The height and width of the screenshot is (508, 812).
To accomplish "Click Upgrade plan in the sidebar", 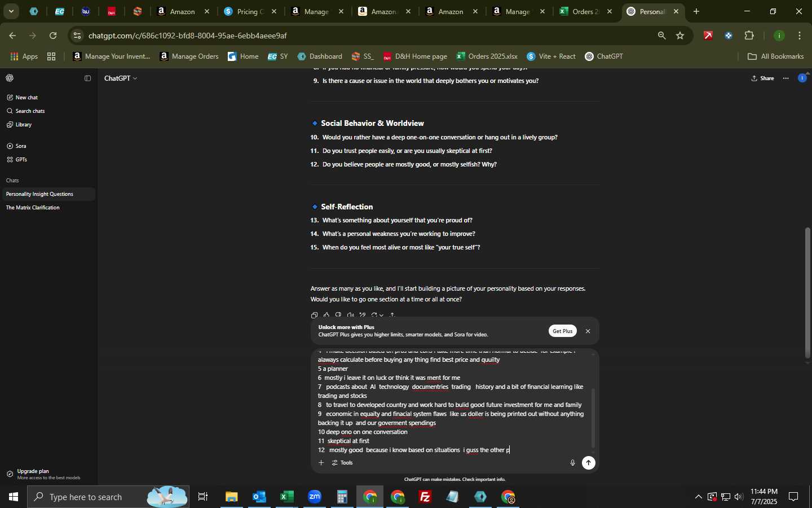I will 47,474.
